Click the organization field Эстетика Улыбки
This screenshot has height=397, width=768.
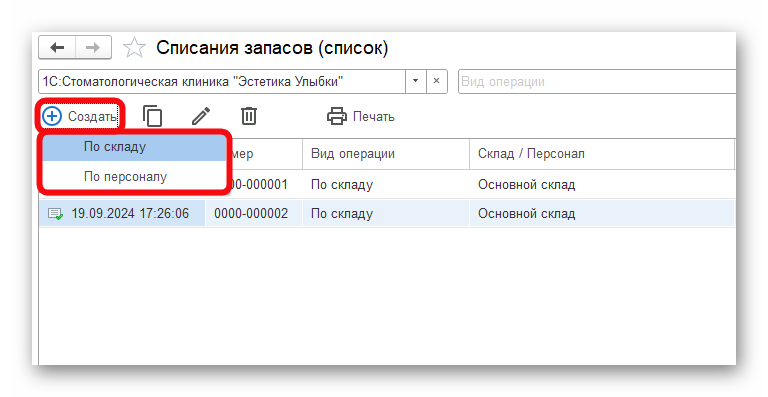click(222, 81)
